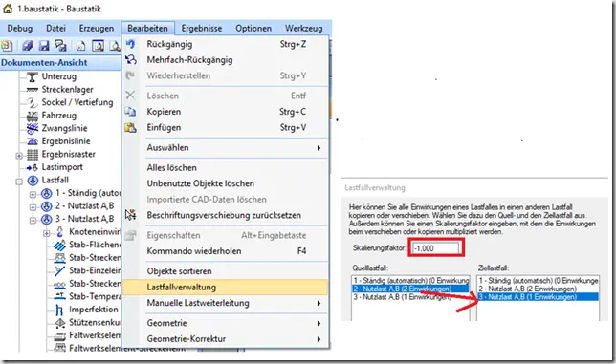The image size is (616, 364).
Task: Click the Unterzug beam icon
Action: click(33, 76)
